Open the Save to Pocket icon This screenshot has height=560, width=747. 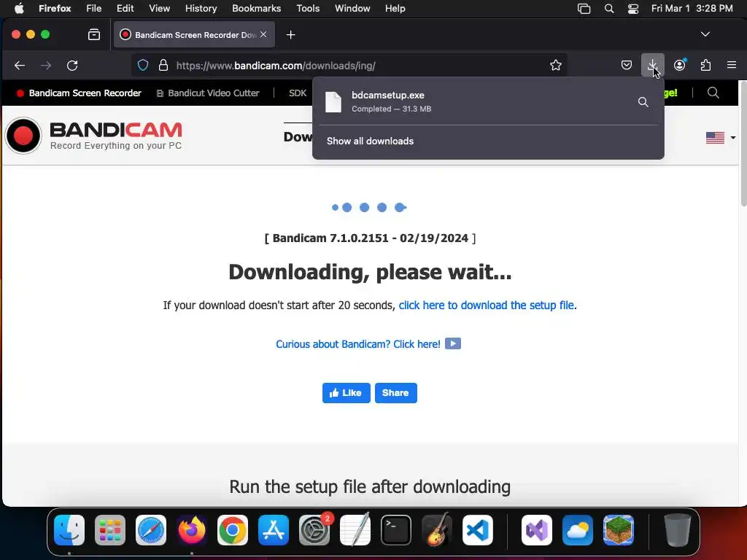(x=627, y=65)
